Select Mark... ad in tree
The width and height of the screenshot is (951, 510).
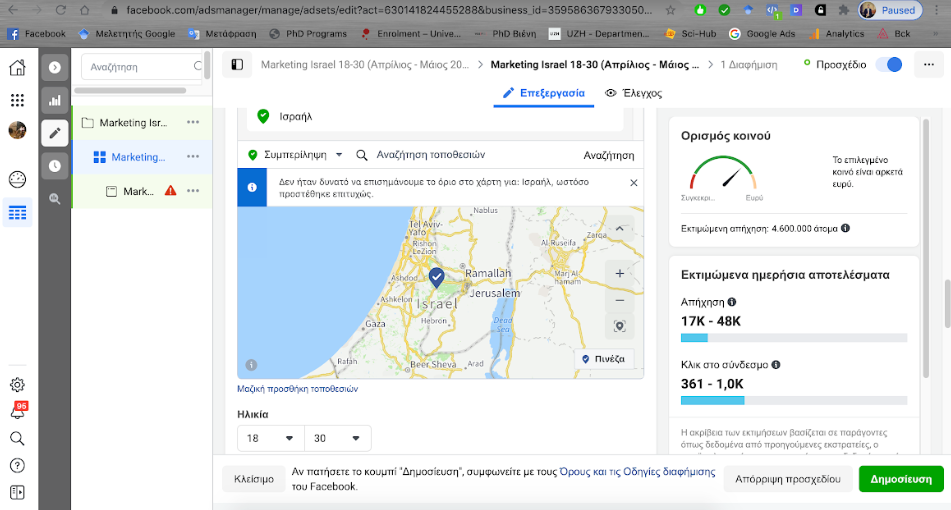[138, 191]
